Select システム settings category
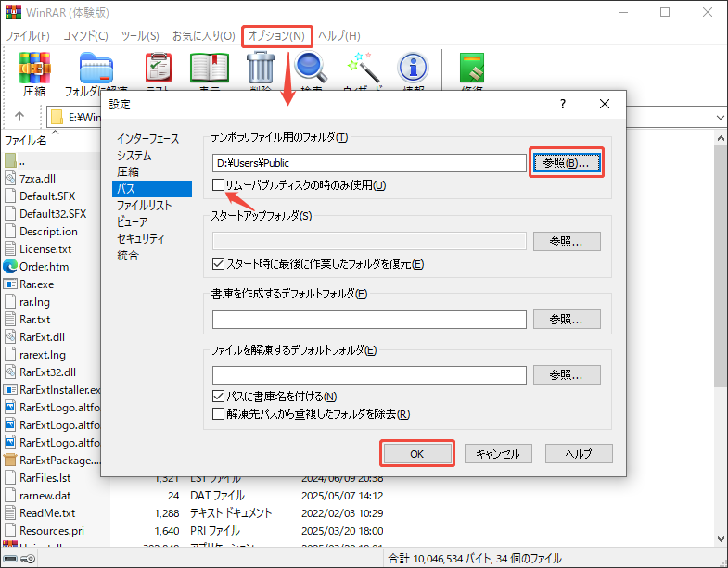The image size is (728, 568). [x=134, y=156]
